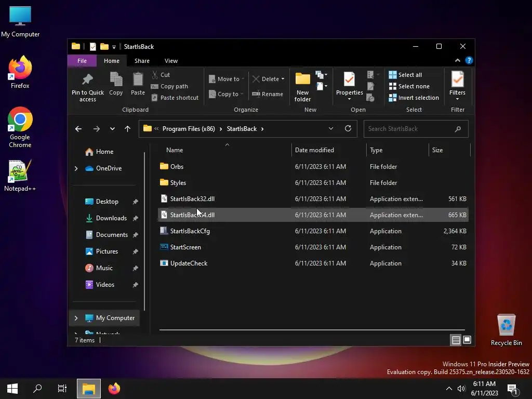Switch to the Home ribbon tab
The image size is (532, 399).
pyautogui.click(x=112, y=61)
